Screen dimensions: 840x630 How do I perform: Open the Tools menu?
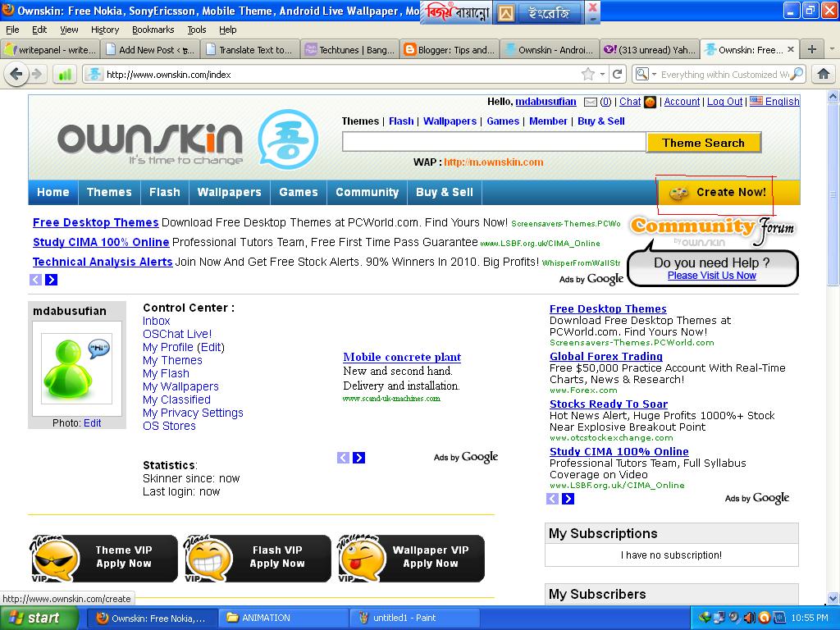pos(197,30)
